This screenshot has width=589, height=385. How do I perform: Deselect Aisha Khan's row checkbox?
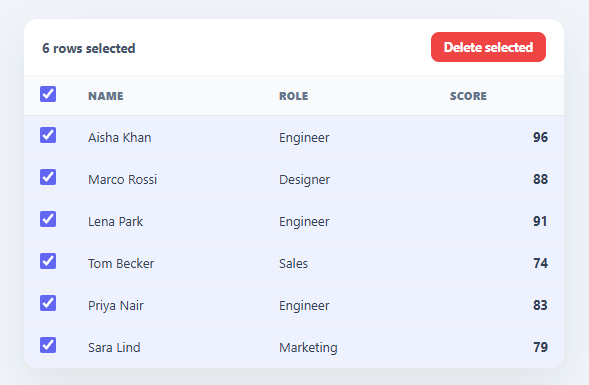click(48, 135)
